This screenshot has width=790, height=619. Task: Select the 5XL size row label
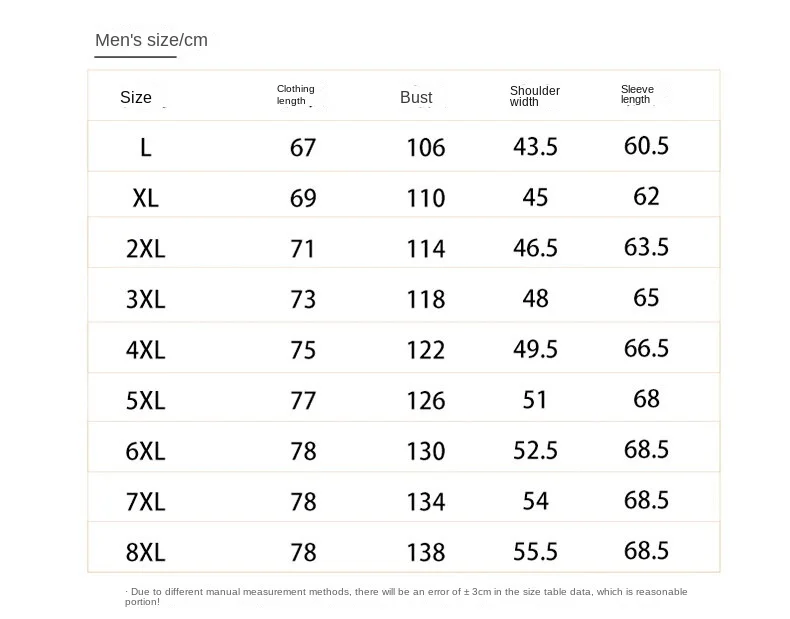(x=146, y=401)
